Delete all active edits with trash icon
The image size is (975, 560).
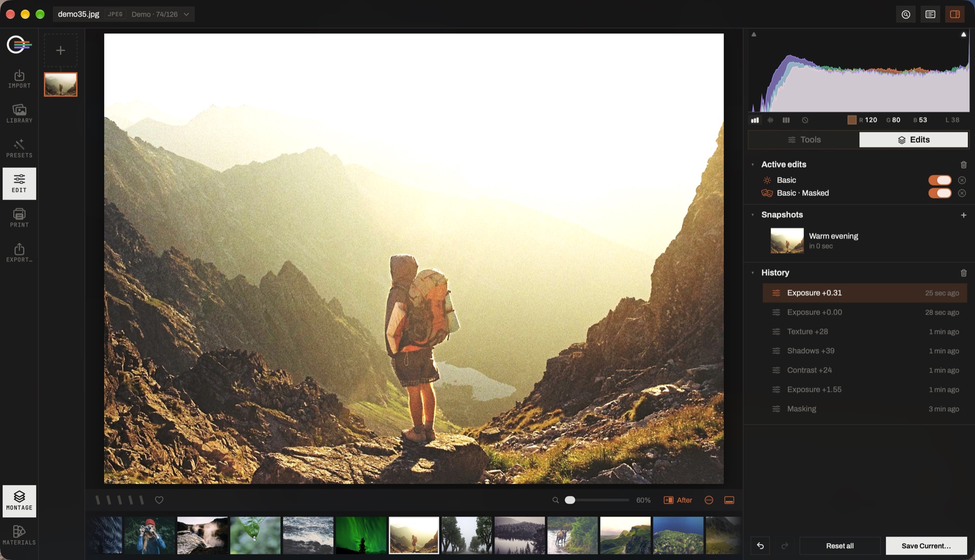tap(963, 165)
